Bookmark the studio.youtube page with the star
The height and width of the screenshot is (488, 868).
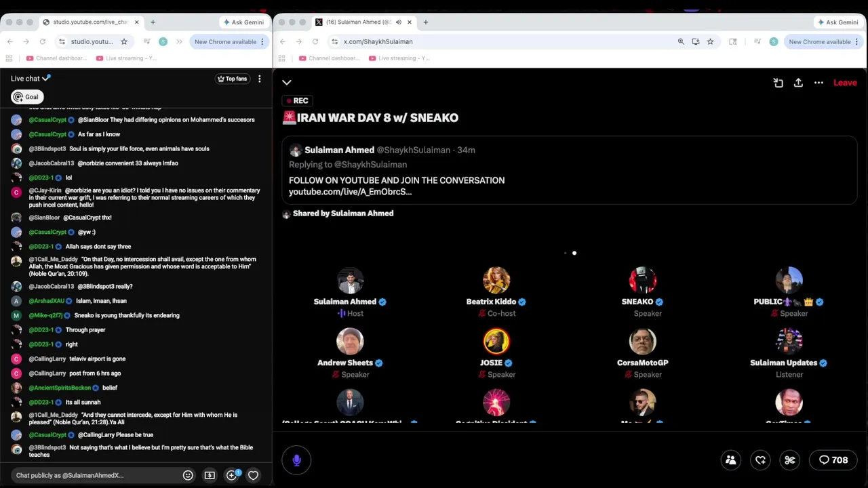click(x=124, y=41)
